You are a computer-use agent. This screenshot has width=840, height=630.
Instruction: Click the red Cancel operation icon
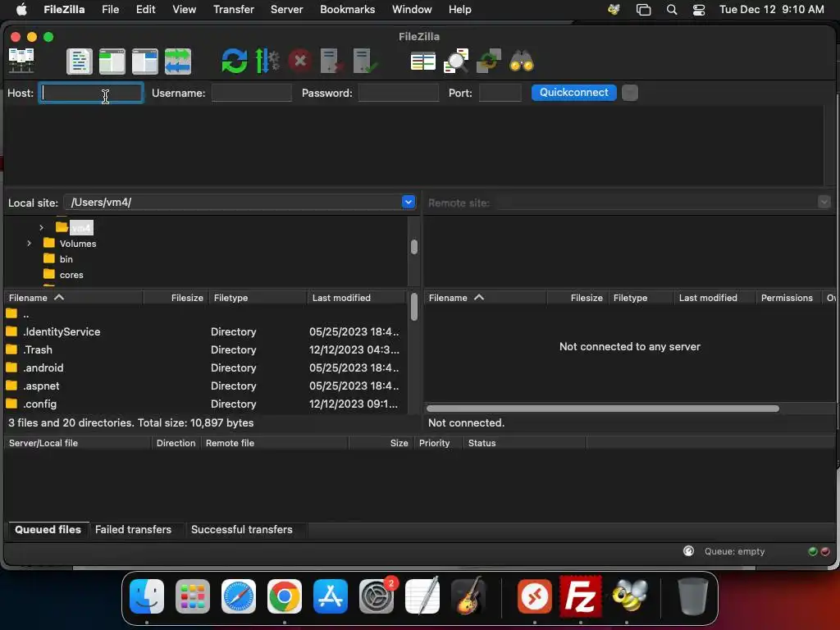(x=300, y=61)
